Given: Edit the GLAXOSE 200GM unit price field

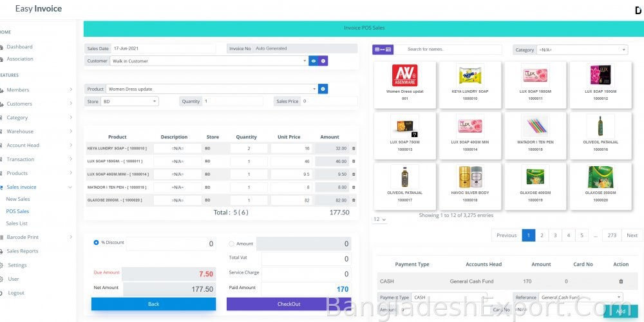Looking at the screenshot, I should (291, 200).
